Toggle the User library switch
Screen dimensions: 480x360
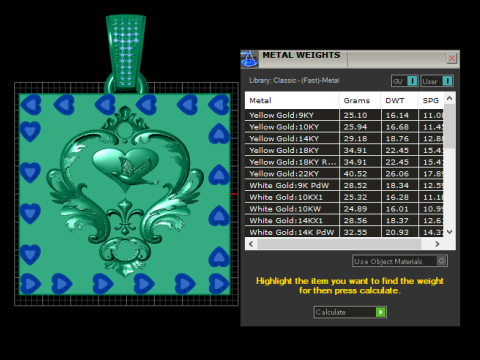[437, 81]
